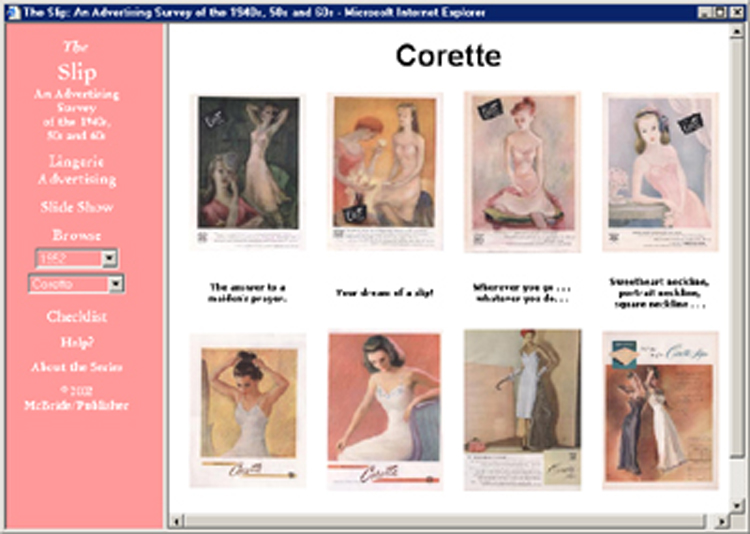This screenshot has width=750, height=534.
Task: Click the Corette page heading
Action: pos(448,56)
